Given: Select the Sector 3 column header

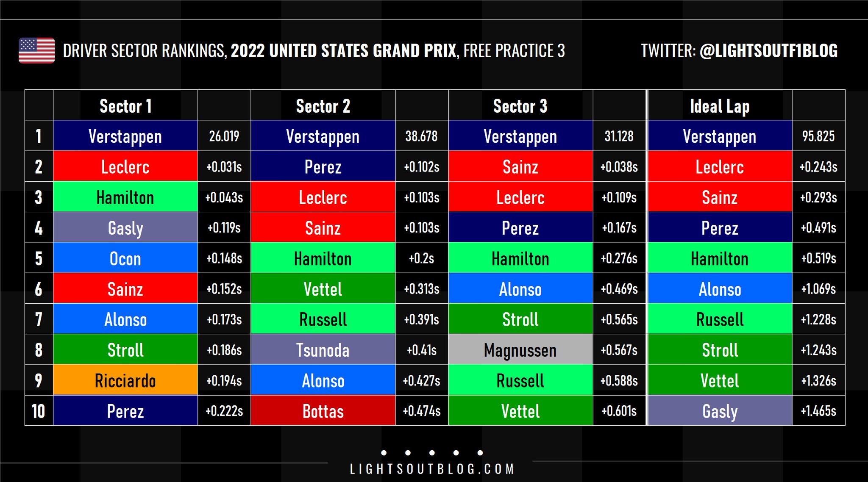Looking at the screenshot, I should pos(520,105).
